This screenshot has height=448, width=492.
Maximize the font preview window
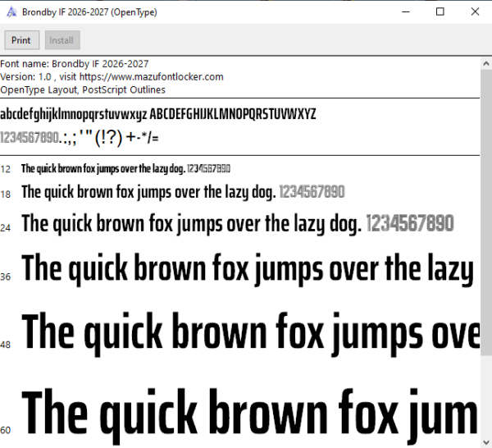tap(440, 12)
